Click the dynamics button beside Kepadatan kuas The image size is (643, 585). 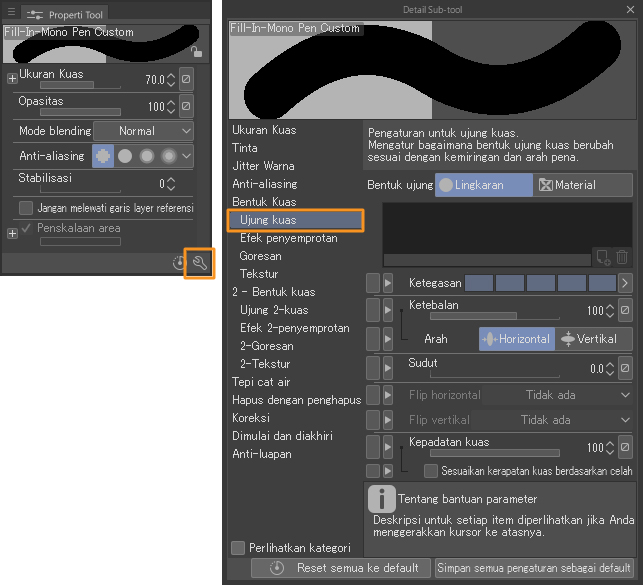[624, 448]
